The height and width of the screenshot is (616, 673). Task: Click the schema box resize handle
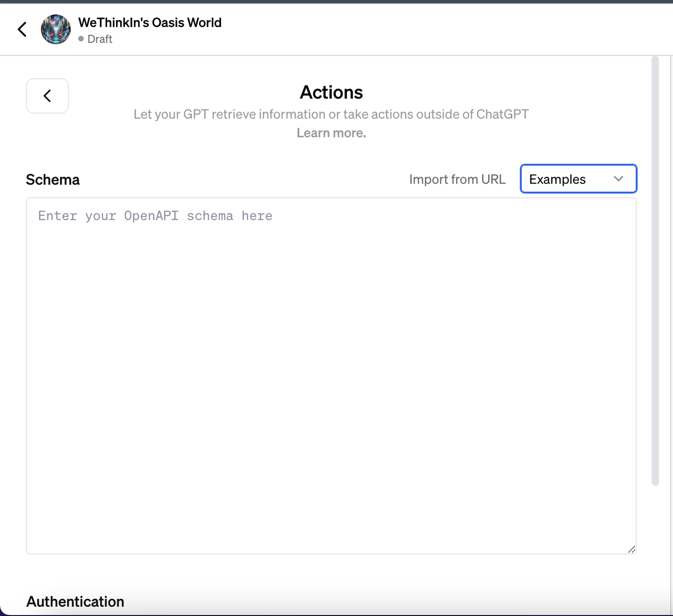[631, 549]
